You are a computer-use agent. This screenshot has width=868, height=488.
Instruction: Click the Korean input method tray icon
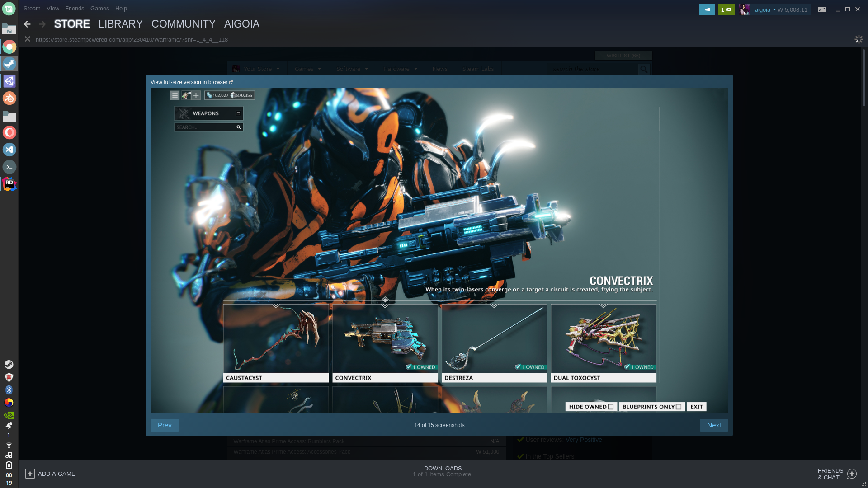click(x=9, y=402)
